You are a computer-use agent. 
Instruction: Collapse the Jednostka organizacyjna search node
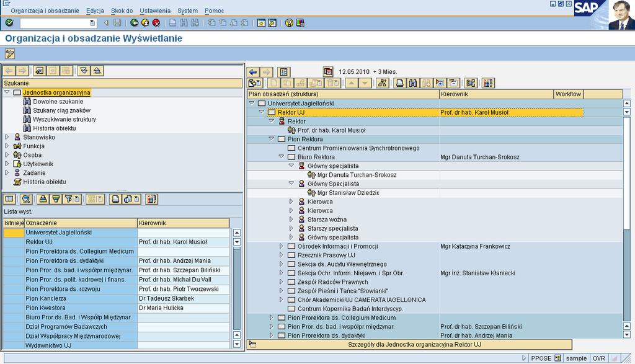coord(7,92)
